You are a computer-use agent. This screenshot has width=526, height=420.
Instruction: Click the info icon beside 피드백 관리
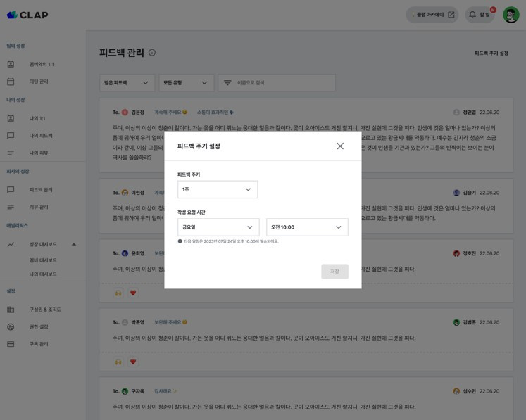pyautogui.click(x=152, y=53)
